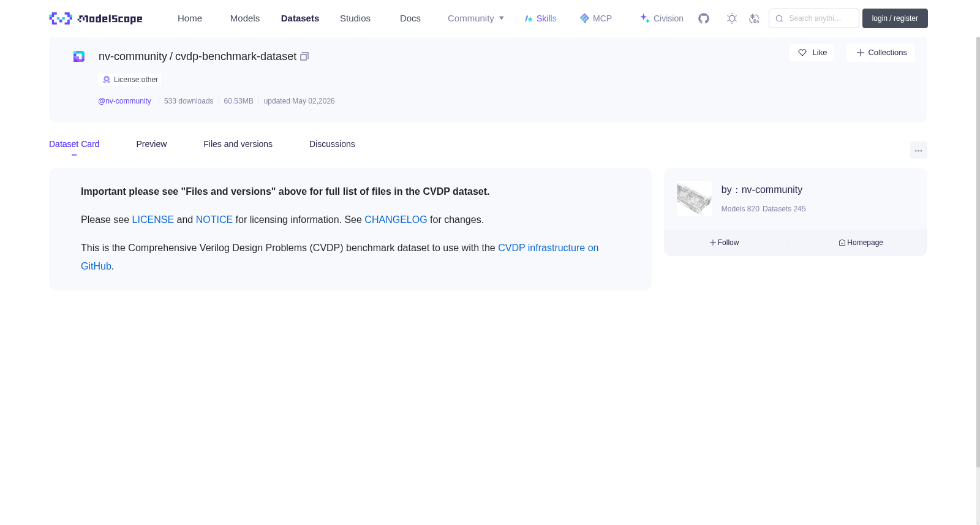Switch language with the translate icon
The height and width of the screenshot is (525, 980).
point(754,18)
